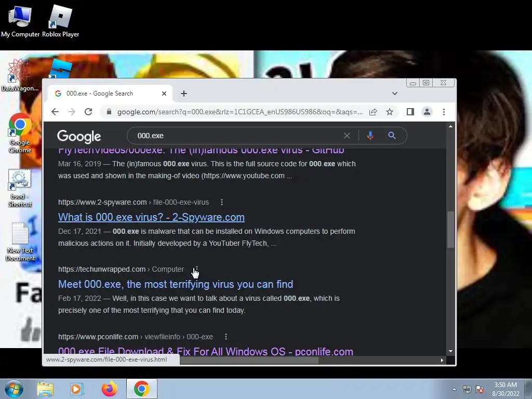This screenshot has height=399, width=532.
Task: Select Roblox Player desktop shortcut
Action: (60, 21)
